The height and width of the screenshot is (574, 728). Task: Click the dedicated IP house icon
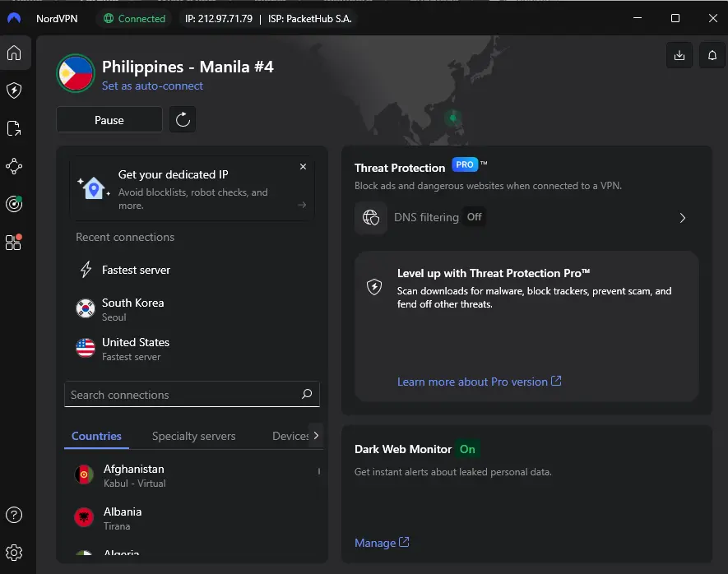click(94, 188)
